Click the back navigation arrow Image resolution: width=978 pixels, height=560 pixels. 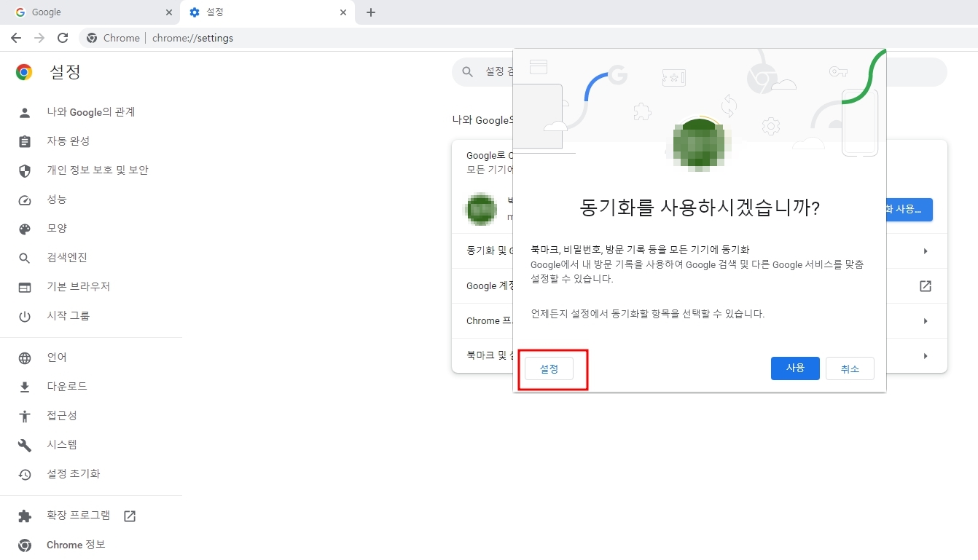(16, 38)
